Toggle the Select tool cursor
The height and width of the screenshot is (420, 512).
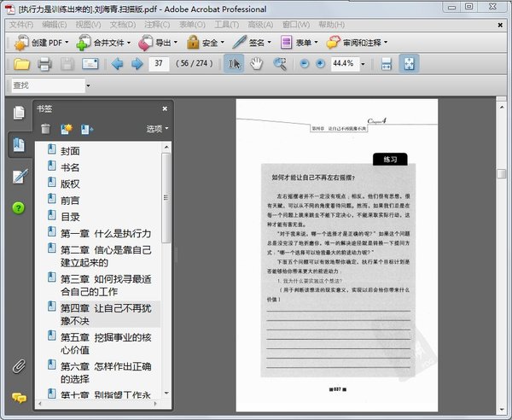click(233, 64)
